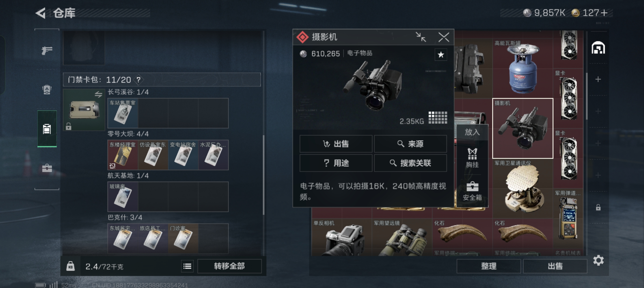
Task: Move camera to chest rig 胸挂
Action: [x=472, y=158]
